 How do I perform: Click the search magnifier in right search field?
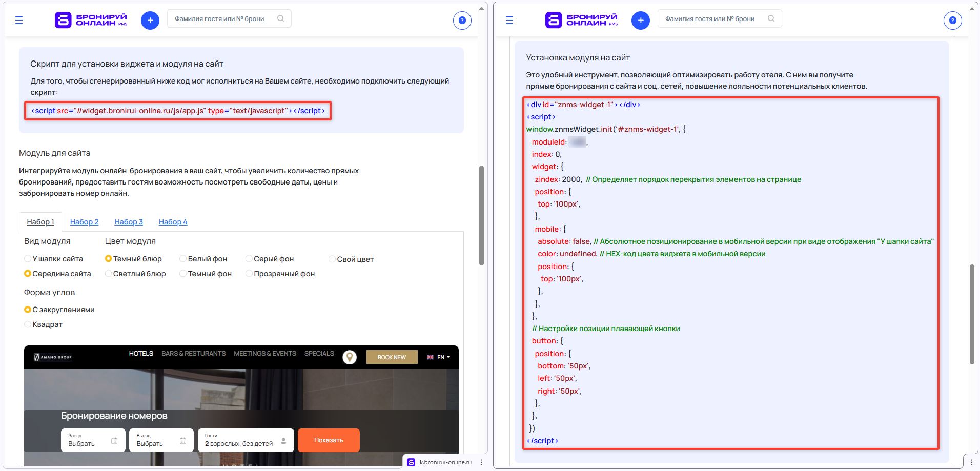(771, 18)
